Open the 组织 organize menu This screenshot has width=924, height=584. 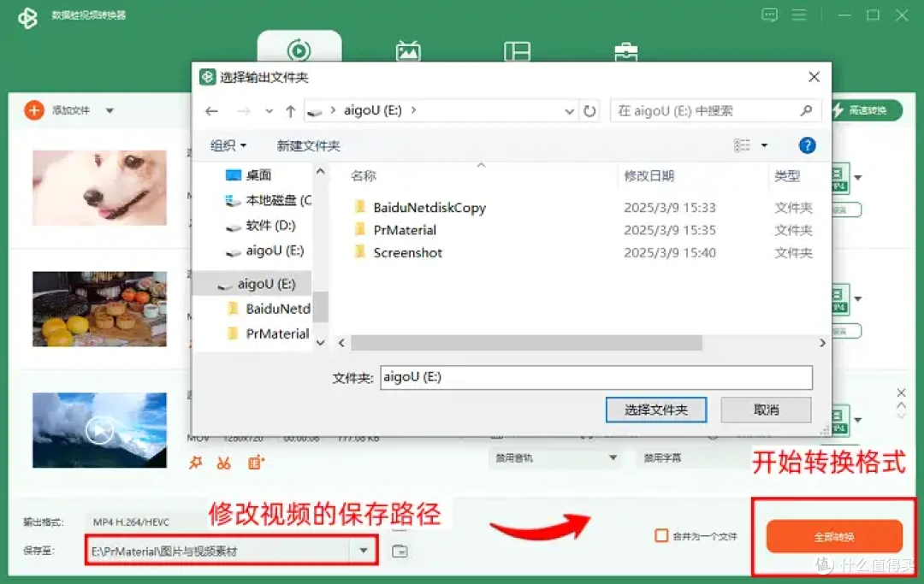(228, 145)
